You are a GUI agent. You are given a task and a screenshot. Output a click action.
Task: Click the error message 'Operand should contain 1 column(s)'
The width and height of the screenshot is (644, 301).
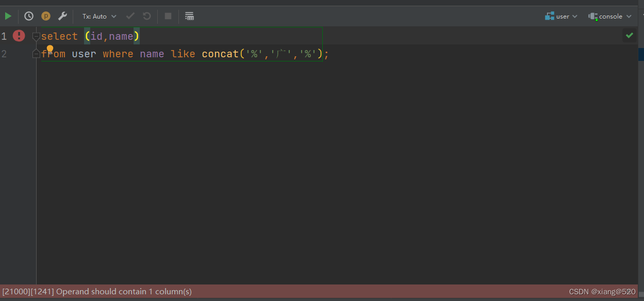coord(124,292)
